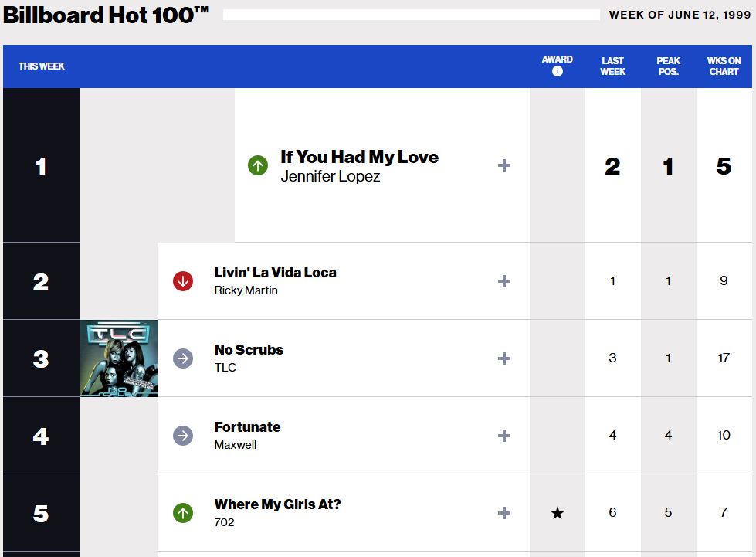Expand the Fortunate chart entry

(504, 436)
